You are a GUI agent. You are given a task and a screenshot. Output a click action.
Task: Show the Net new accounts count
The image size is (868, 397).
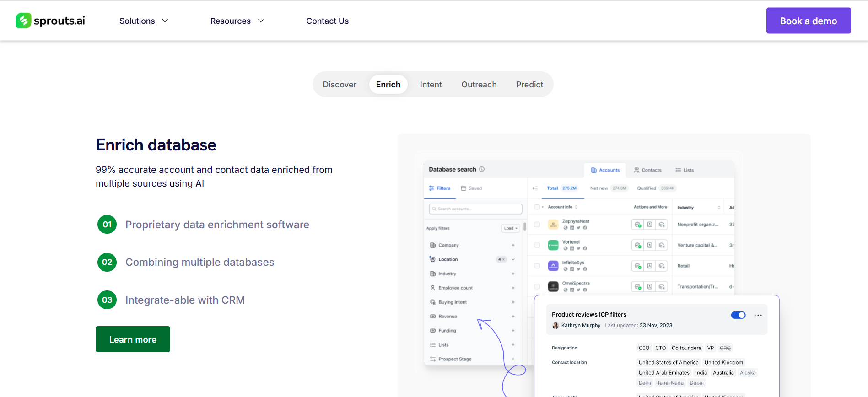pyautogui.click(x=609, y=188)
